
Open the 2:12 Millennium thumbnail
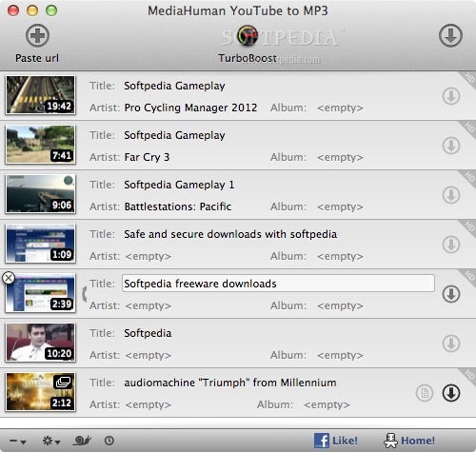[x=40, y=392]
